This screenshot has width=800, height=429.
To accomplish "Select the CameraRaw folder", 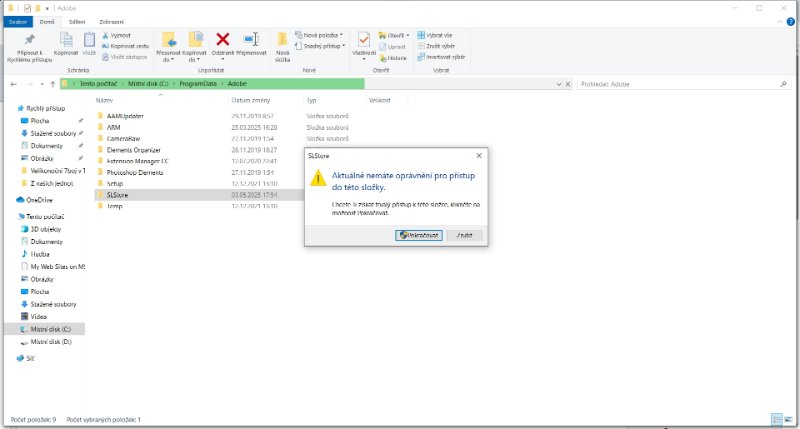I will (x=123, y=139).
